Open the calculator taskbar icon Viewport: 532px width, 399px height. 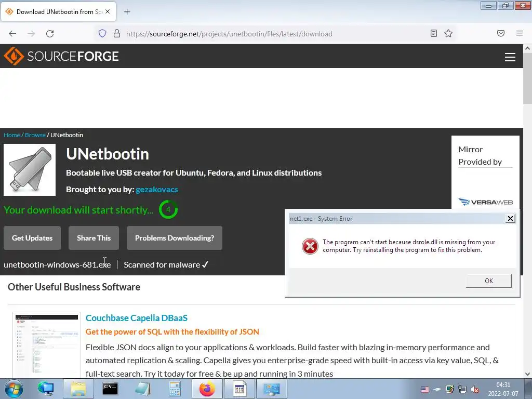[175, 389]
